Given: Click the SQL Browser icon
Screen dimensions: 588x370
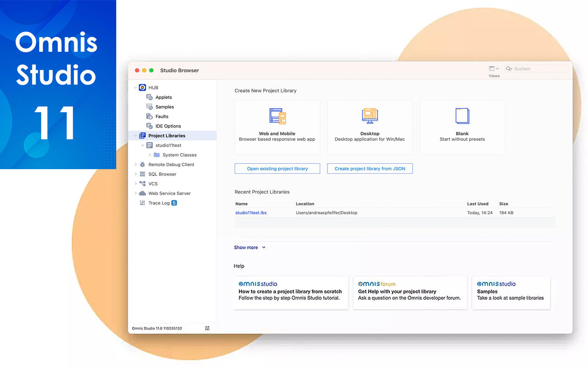Looking at the screenshot, I should point(142,174).
